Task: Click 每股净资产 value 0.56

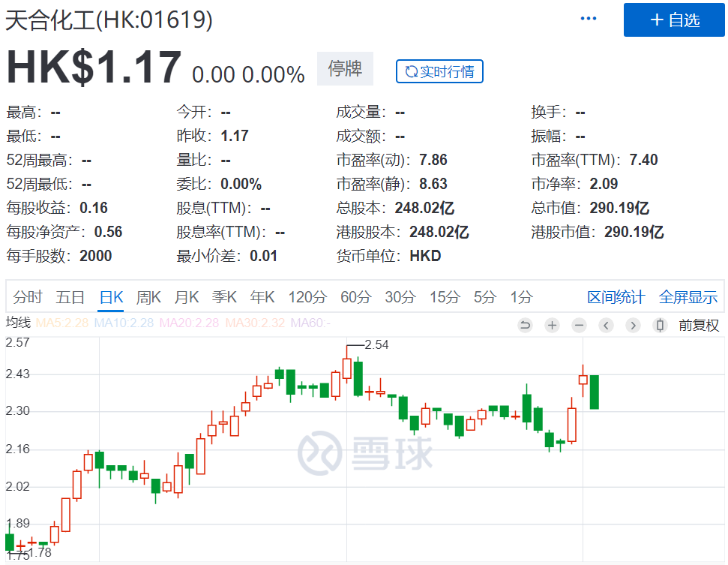Action: (x=108, y=232)
